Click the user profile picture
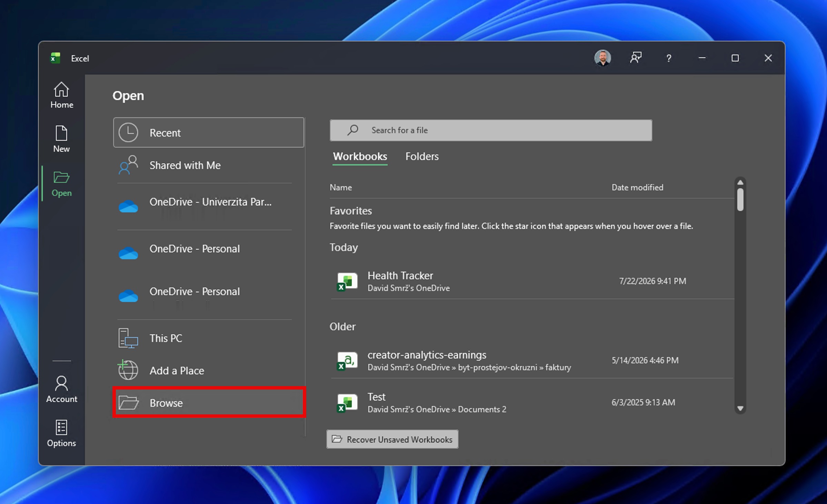The image size is (827, 504). [x=602, y=58]
